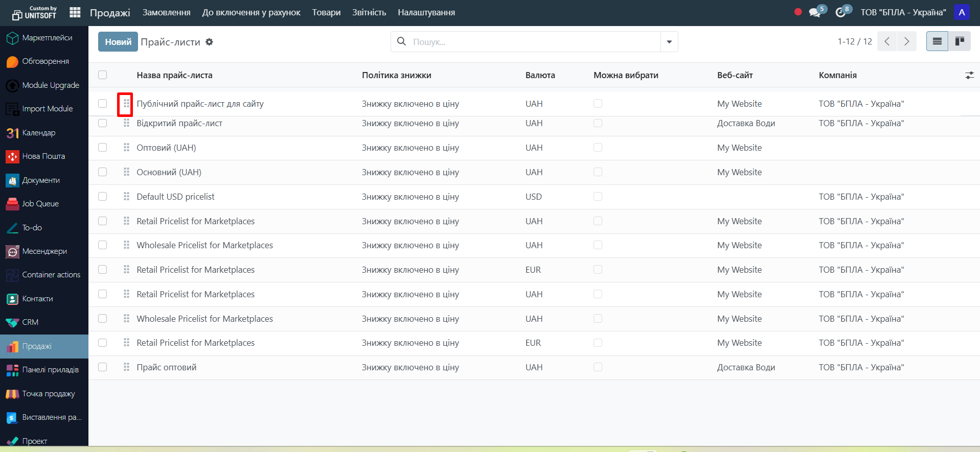Open Публічний прайс-лист для сайту record
The image size is (980, 452).
coord(200,104)
